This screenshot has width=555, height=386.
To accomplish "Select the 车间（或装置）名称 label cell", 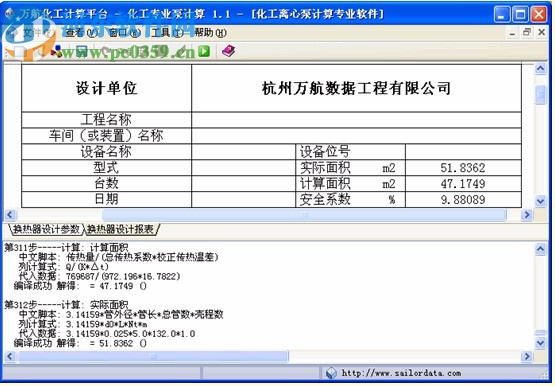I will [107, 136].
